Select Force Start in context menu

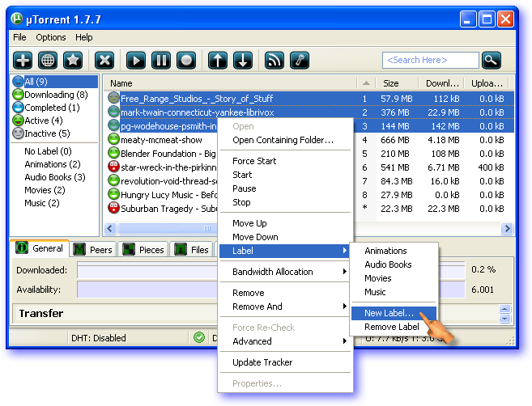254,161
